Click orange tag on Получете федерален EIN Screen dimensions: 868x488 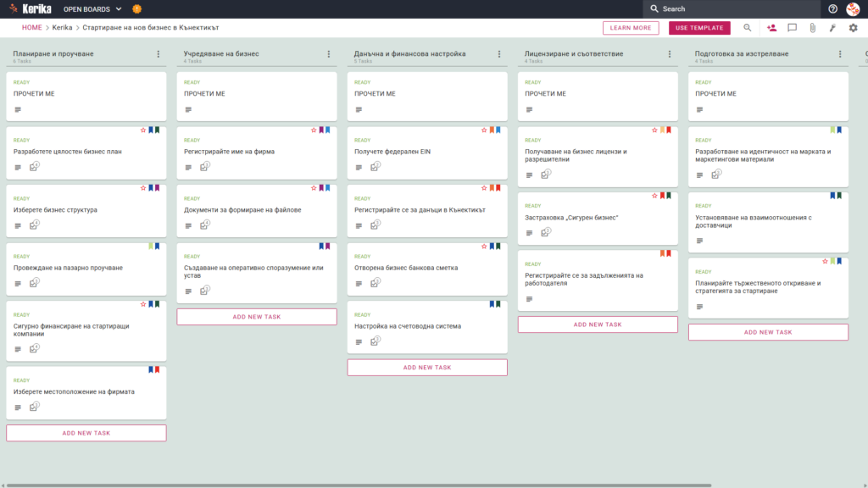click(492, 130)
